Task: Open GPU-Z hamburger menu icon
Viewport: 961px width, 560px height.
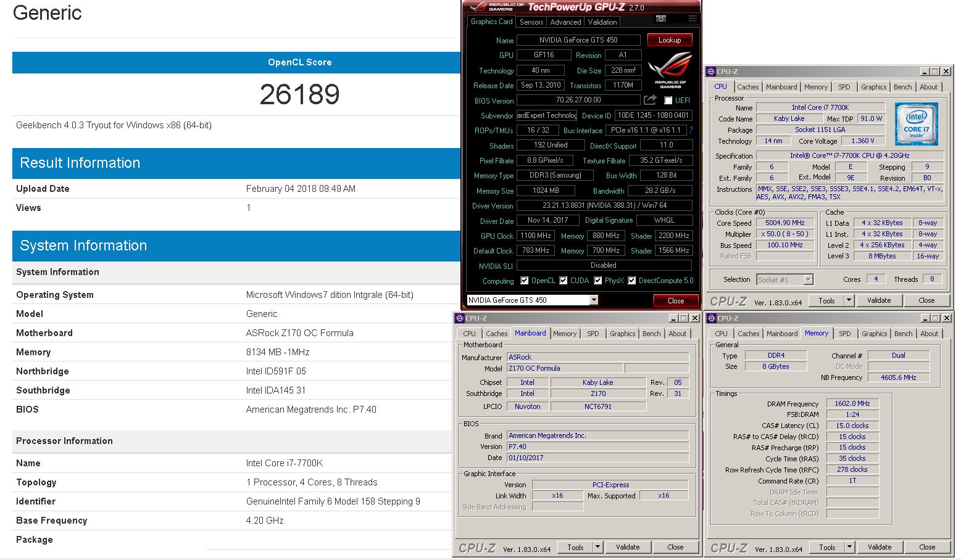Action: coord(693,19)
